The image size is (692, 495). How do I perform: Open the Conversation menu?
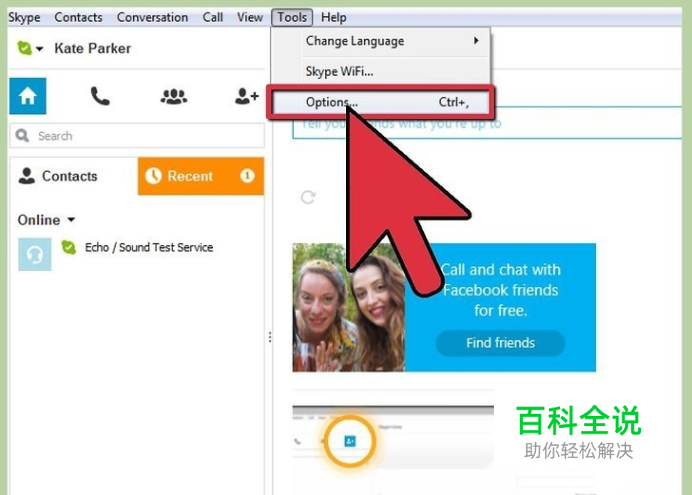coord(152,17)
